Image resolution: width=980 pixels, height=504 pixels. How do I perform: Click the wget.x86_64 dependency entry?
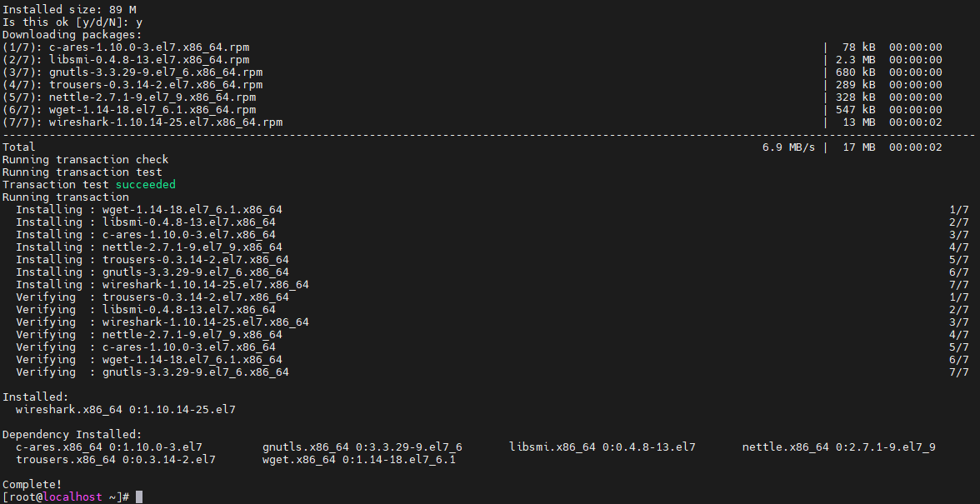[x=358, y=460]
